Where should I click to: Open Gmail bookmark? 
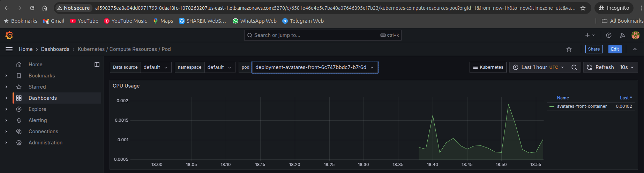click(x=54, y=21)
